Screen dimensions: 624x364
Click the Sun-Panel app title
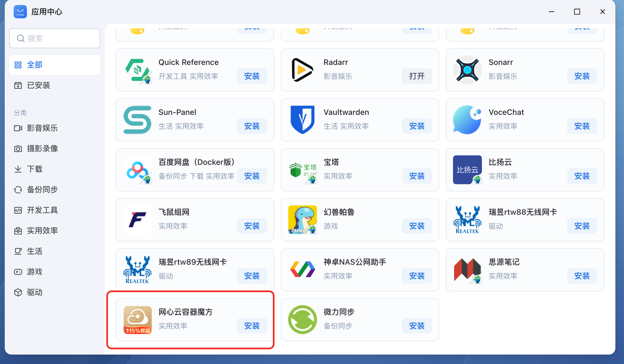(x=177, y=112)
